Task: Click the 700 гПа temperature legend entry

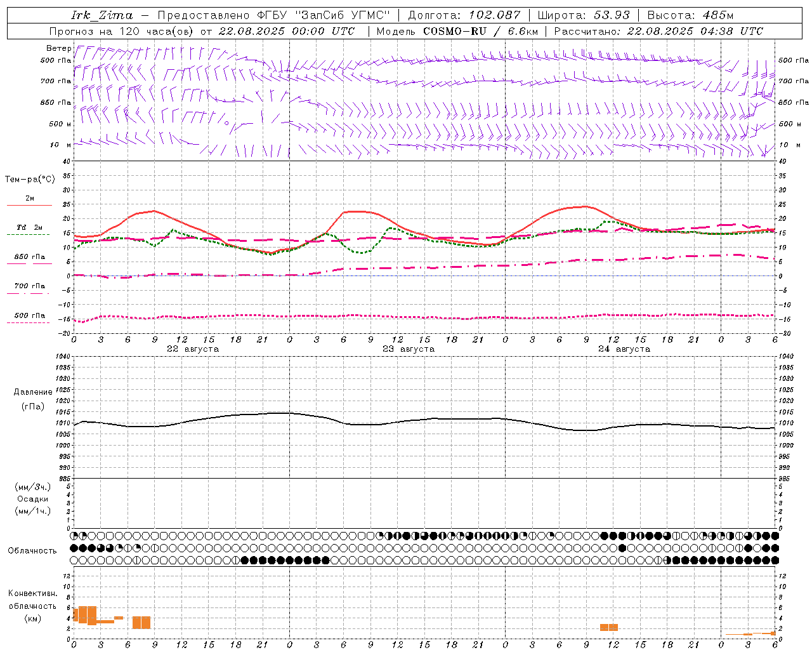Action: (30, 286)
